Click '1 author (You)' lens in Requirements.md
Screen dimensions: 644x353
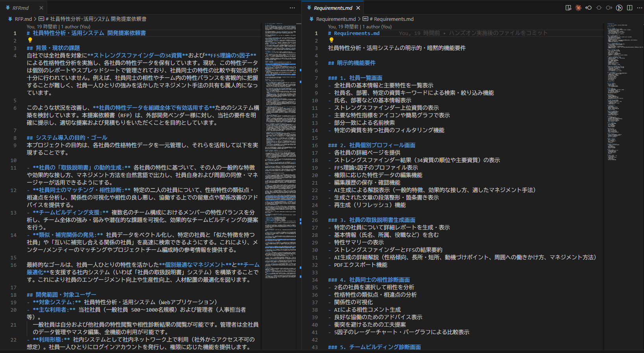(x=377, y=27)
